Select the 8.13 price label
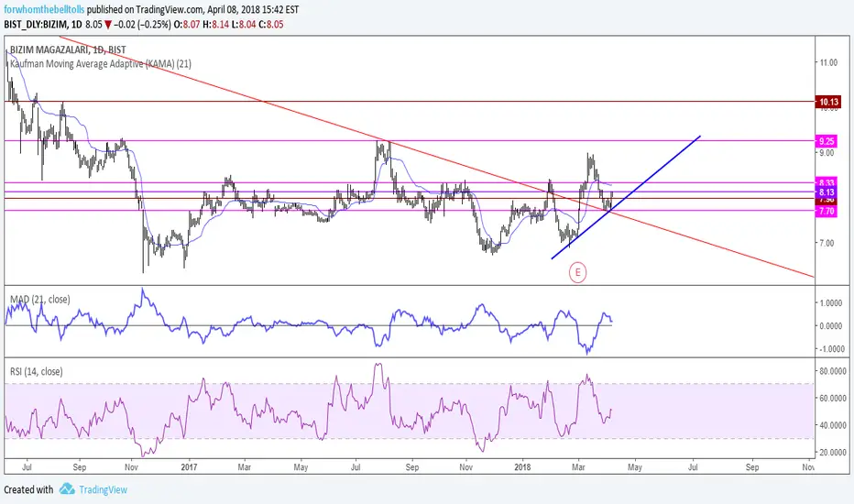This screenshot has width=854, height=504. tap(826, 192)
